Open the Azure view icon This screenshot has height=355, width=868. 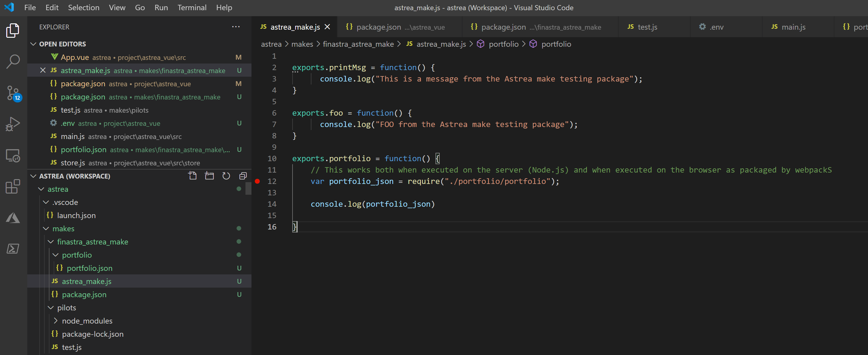click(13, 217)
